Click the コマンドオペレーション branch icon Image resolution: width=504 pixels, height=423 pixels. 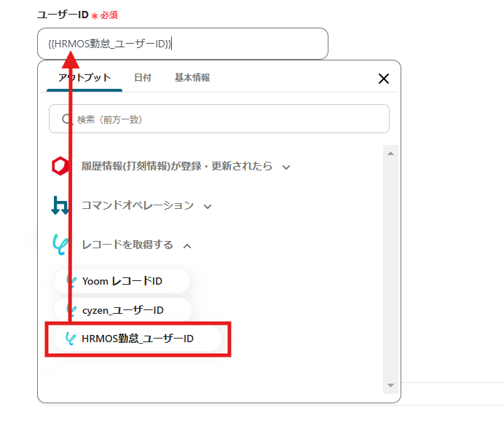coord(60,205)
